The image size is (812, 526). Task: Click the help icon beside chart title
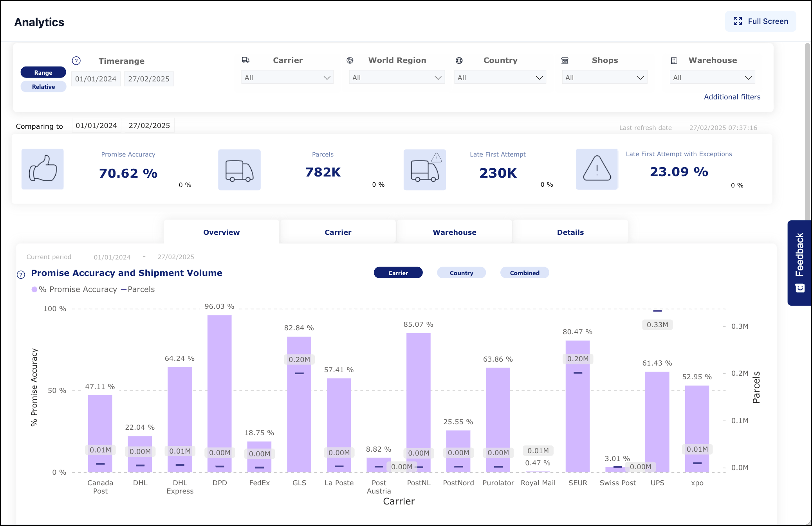pyautogui.click(x=21, y=274)
